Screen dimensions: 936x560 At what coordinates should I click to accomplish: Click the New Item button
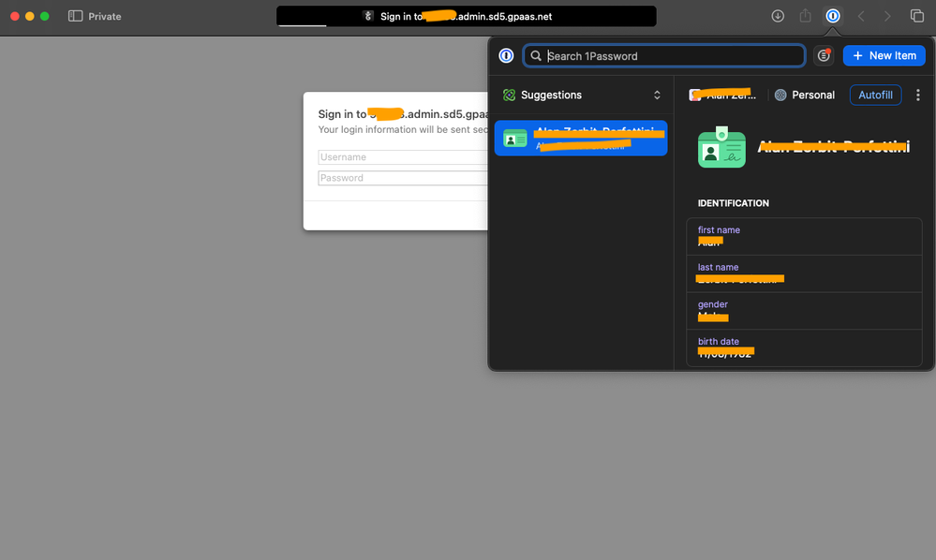pyautogui.click(x=884, y=56)
